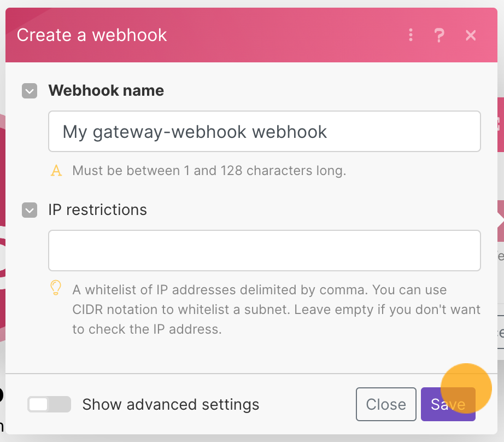504x442 pixels.
Task: Click the lightbulb hint icon
Action: click(x=56, y=288)
